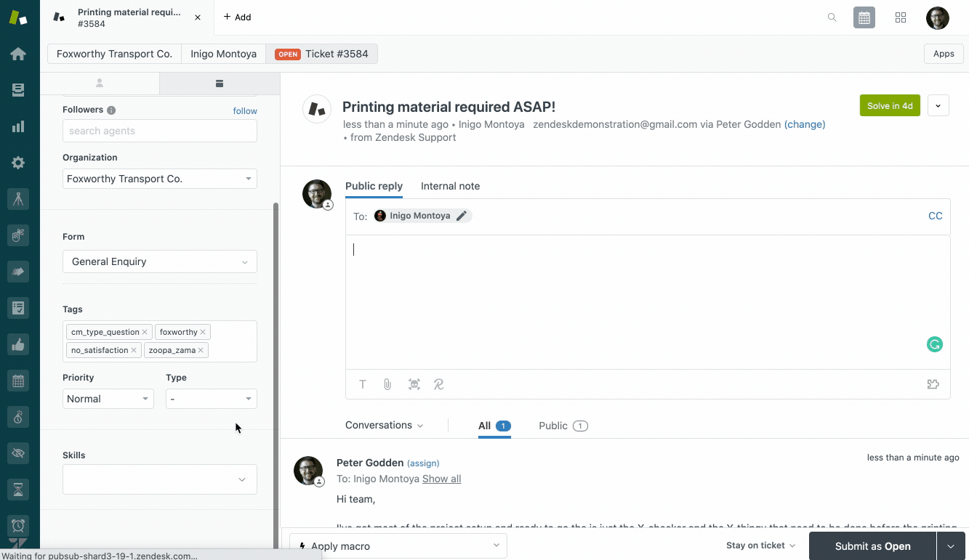Click the Show all recipients link
This screenshot has height=560, width=969.
442,479
